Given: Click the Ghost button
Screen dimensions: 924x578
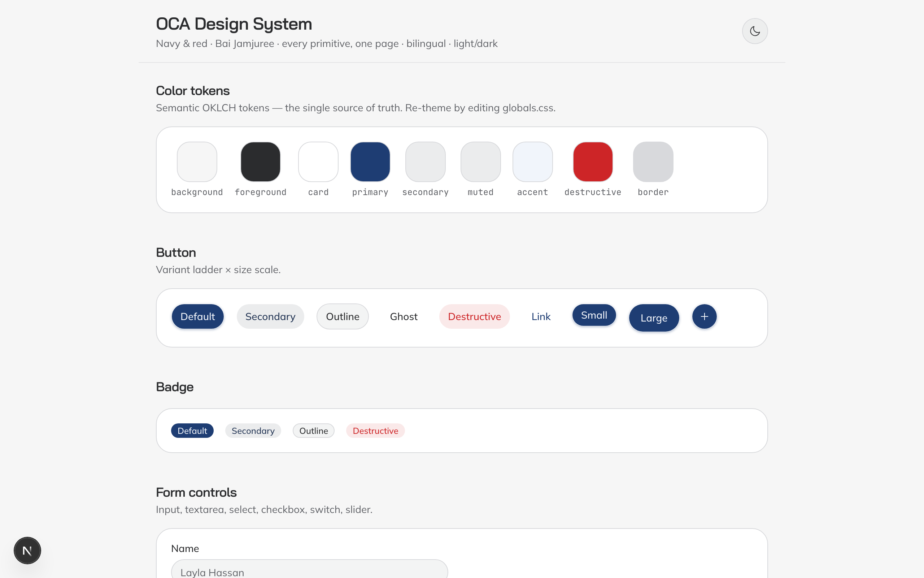Looking at the screenshot, I should click(404, 316).
